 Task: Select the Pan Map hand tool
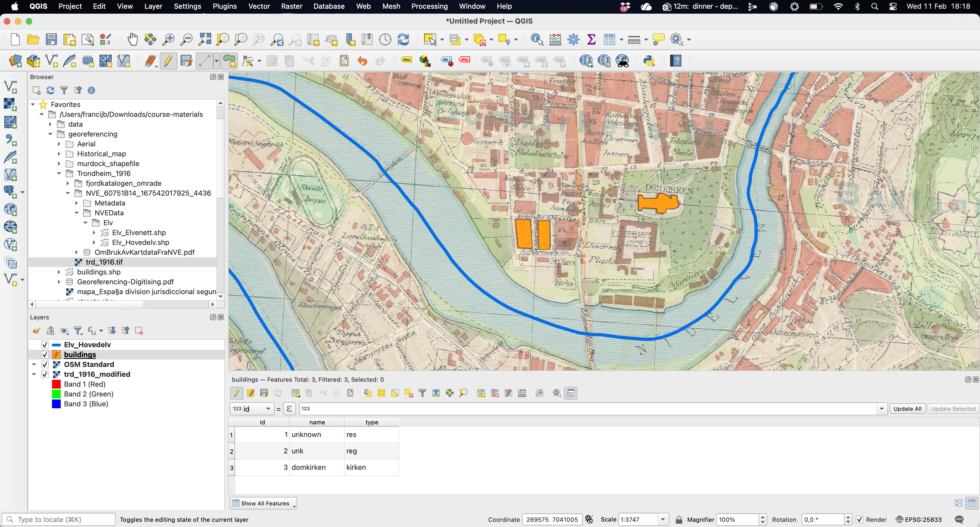coord(132,39)
